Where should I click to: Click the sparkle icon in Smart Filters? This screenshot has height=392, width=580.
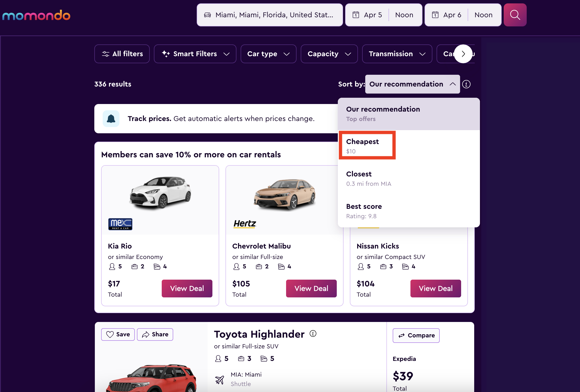click(x=166, y=54)
